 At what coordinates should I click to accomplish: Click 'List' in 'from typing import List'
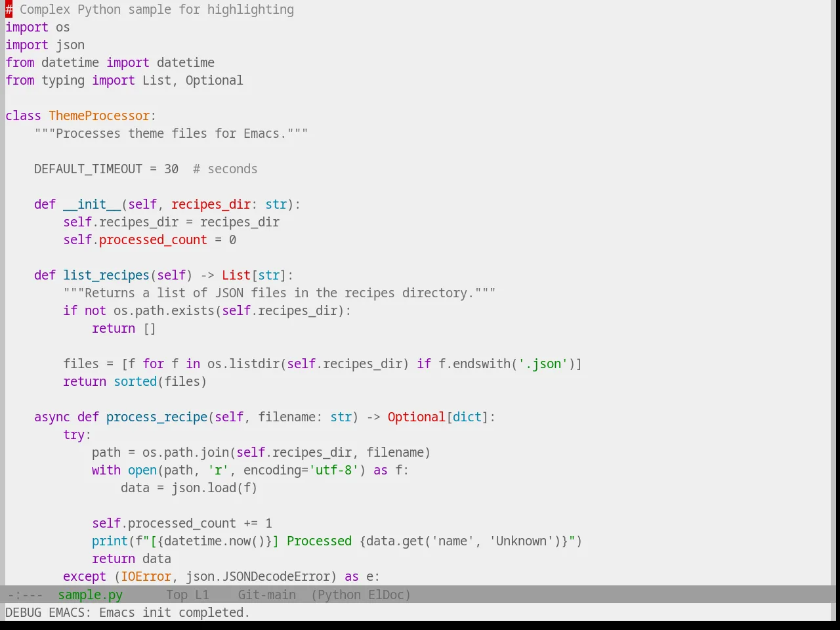(x=157, y=80)
